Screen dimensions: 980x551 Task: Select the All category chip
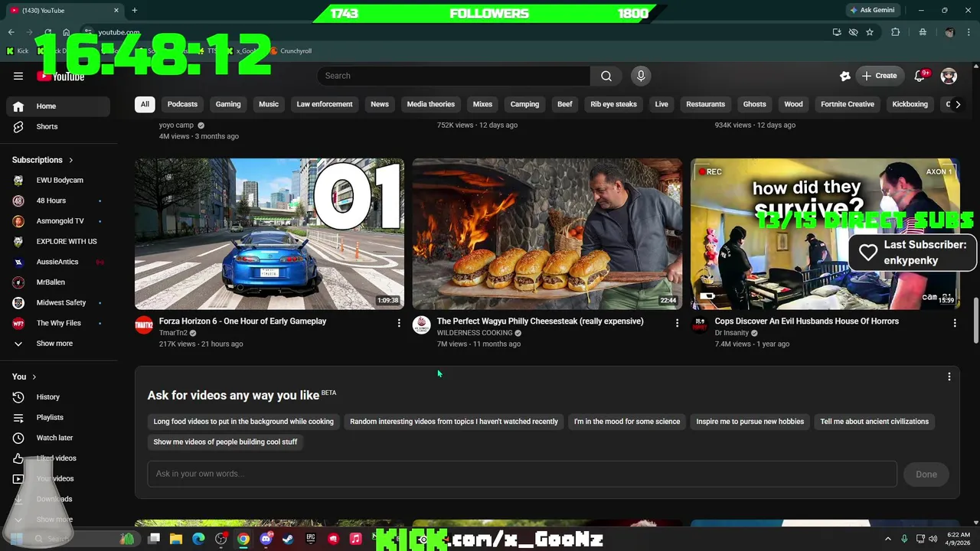(145, 104)
